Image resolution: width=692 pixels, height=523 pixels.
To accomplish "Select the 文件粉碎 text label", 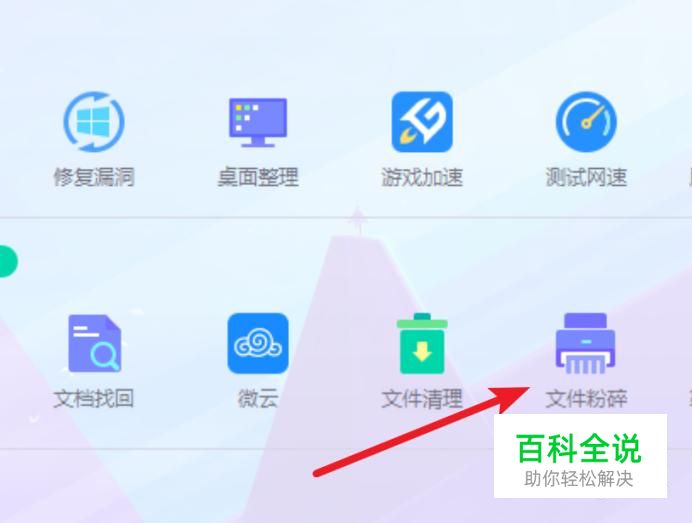I will coord(586,399).
